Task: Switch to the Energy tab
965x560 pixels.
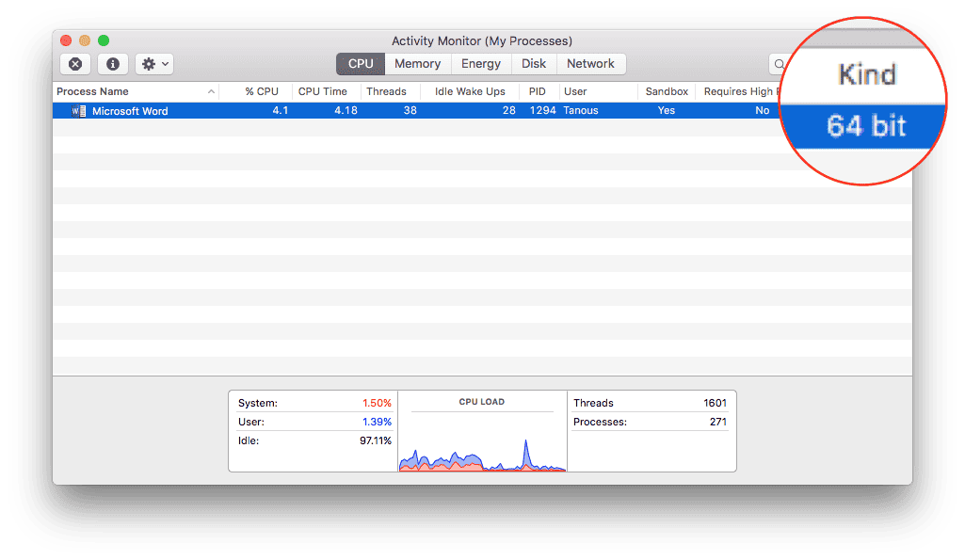Action: point(481,64)
